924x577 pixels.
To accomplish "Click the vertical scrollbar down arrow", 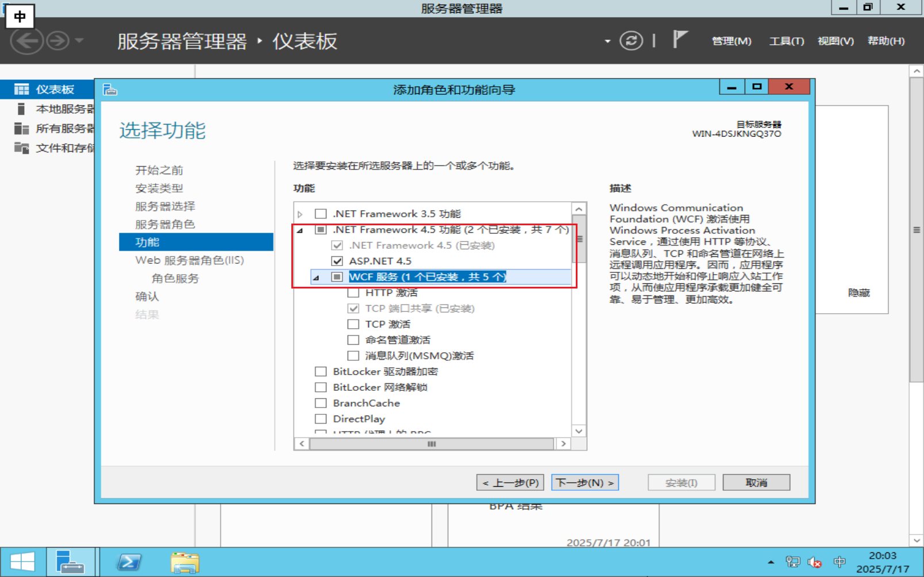I will click(579, 431).
